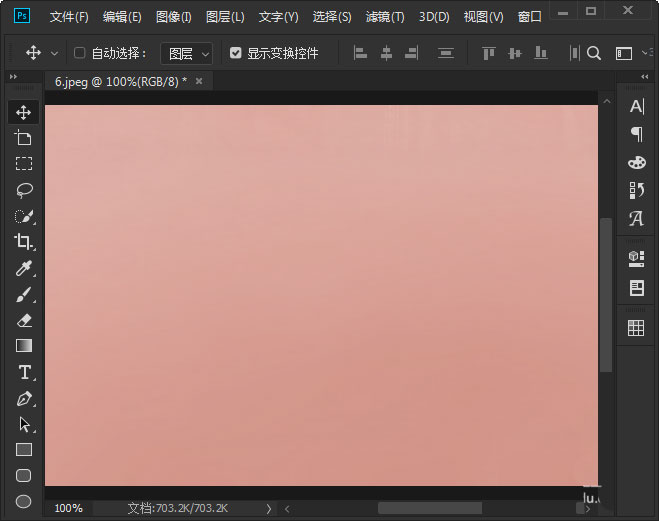Select the Pen tool
This screenshot has width=659, height=521.
[x=24, y=398]
